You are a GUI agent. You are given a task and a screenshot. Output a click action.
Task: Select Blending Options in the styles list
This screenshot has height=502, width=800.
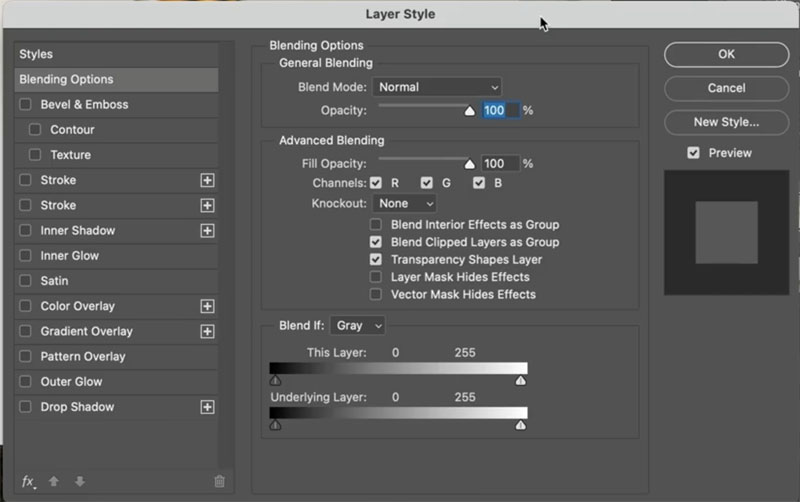(116, 80)
